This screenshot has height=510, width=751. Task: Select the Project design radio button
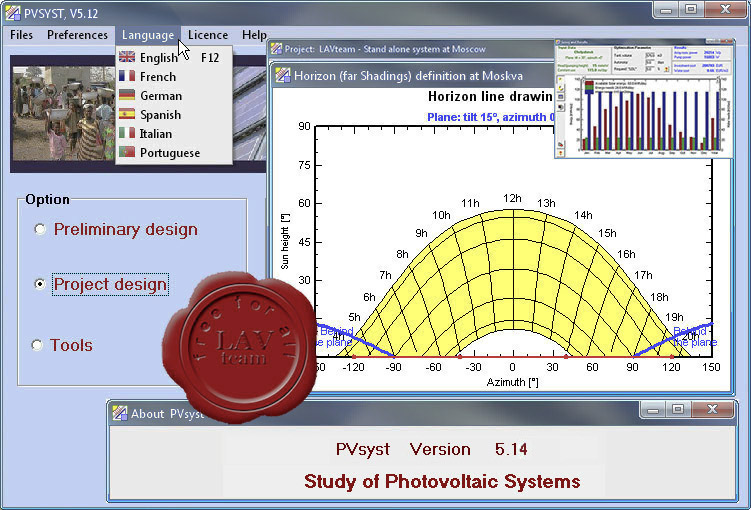pyautogui.click(x=40, y=284)
